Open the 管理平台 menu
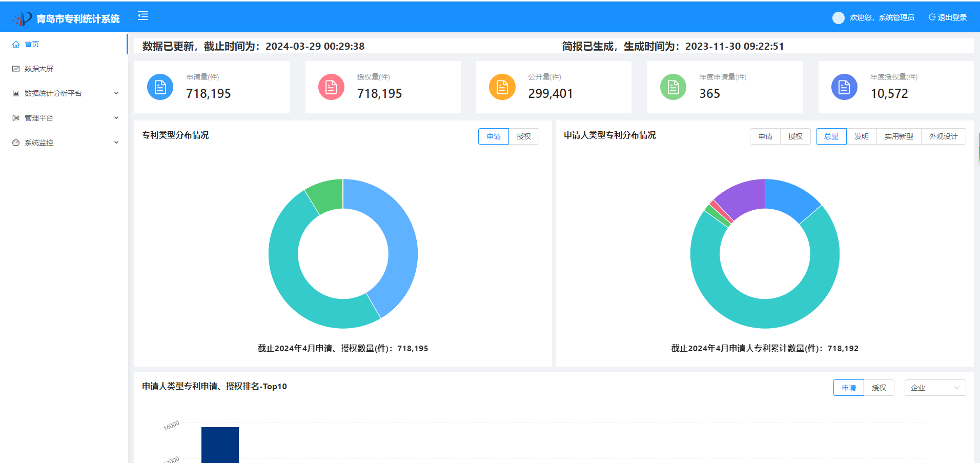This screenshot has height=463, width=980. (64, 118)
